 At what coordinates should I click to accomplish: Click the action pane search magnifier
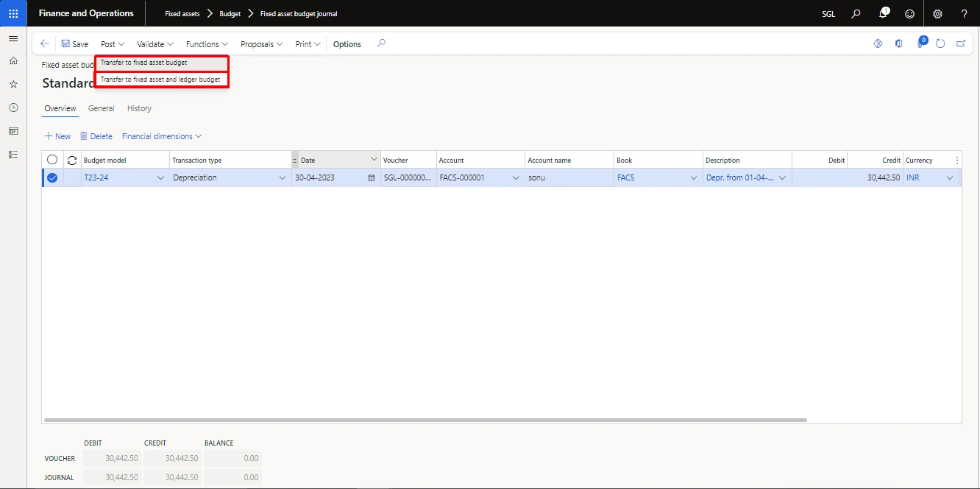381,43
